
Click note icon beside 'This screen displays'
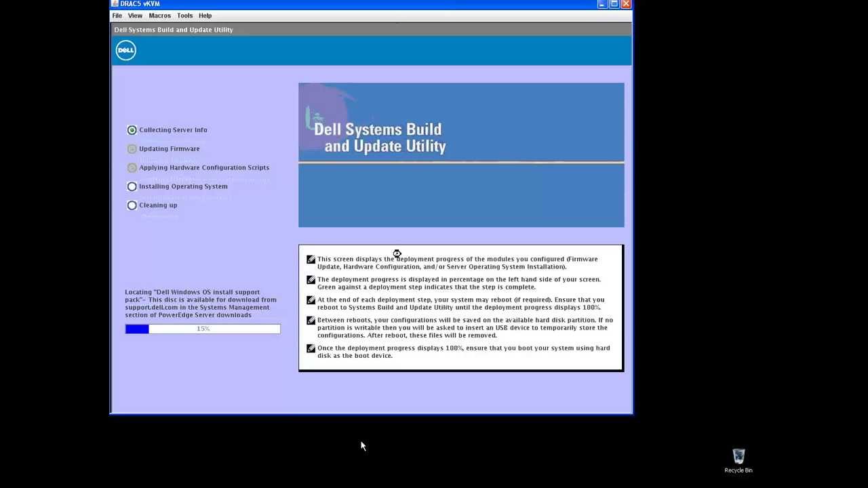311,260
